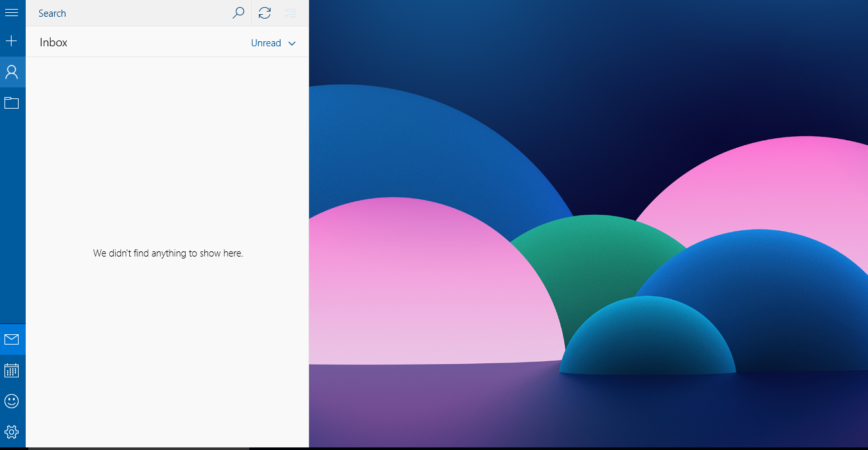The height and width of the screenshot is (450, 868).
Task: Expand the hamburger navigation menu
Action: (x=12, y=13)
